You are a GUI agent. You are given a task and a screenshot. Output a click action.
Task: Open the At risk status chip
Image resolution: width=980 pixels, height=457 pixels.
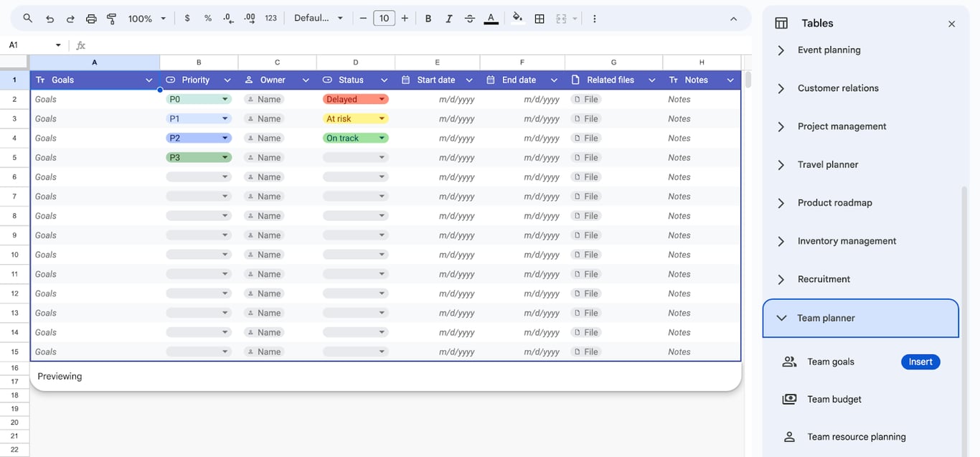pos(355,119)
